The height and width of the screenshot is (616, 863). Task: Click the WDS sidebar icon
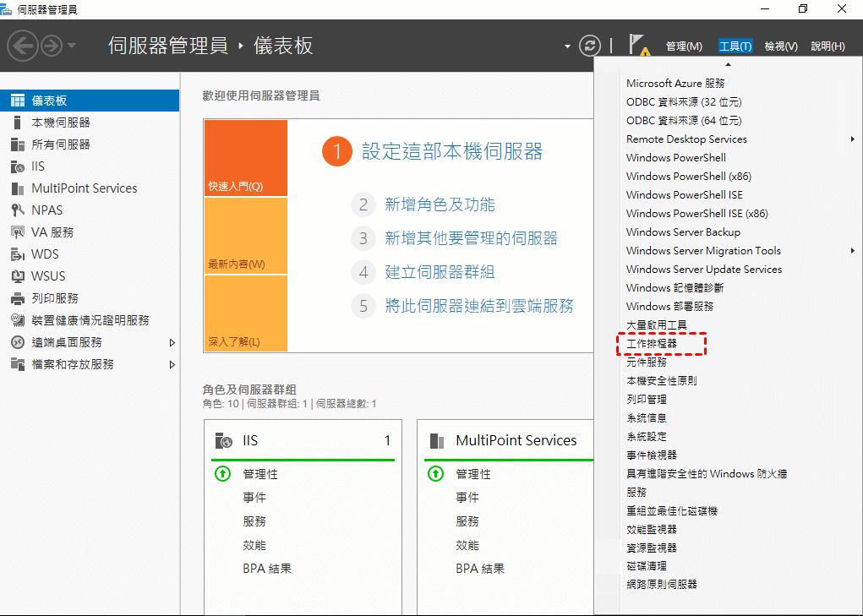click(18, 254)
